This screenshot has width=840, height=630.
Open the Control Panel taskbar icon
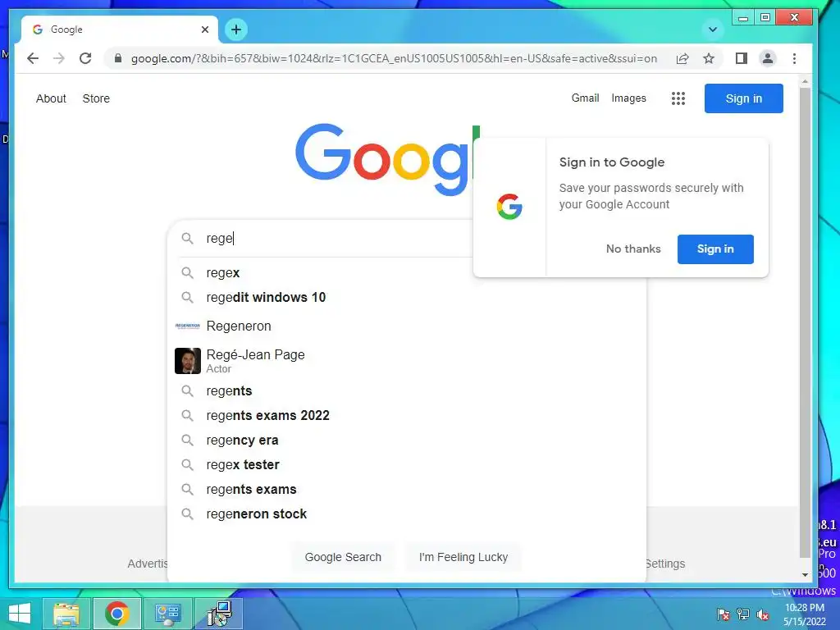(x=167, y=614)
